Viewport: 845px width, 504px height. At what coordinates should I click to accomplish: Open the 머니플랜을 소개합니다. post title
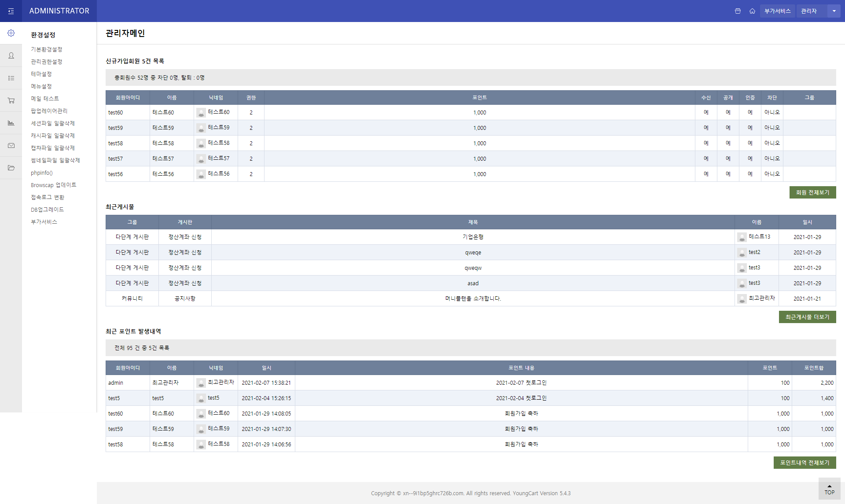pos(473,298)
